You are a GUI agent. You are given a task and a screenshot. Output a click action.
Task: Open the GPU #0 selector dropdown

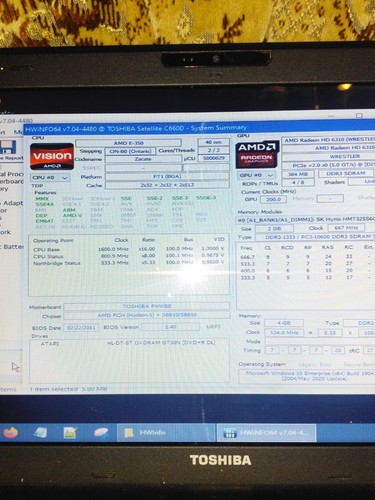(257, 175)
